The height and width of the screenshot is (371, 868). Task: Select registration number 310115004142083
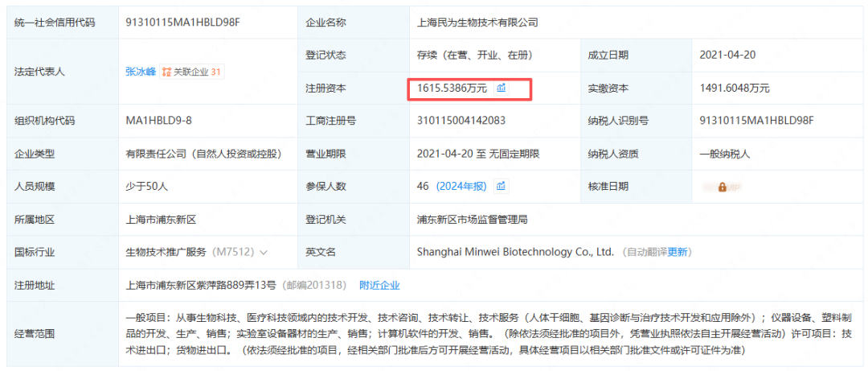click(461, 121)
